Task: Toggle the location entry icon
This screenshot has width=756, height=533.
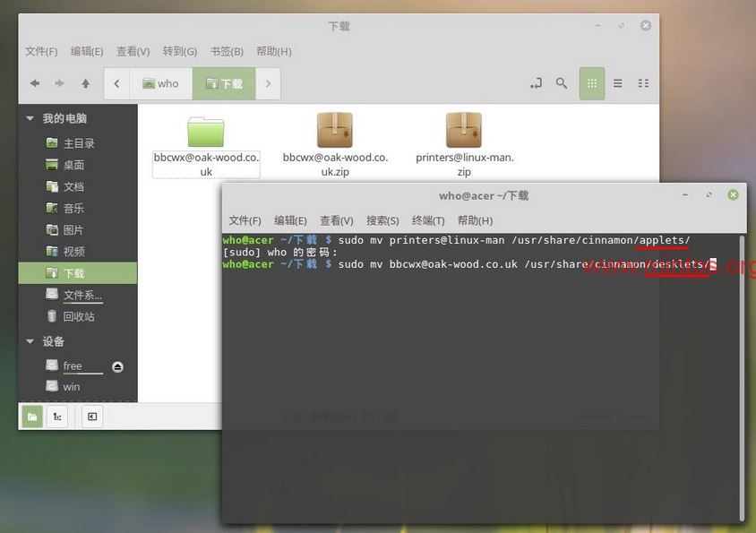Action: coord(536,83)
